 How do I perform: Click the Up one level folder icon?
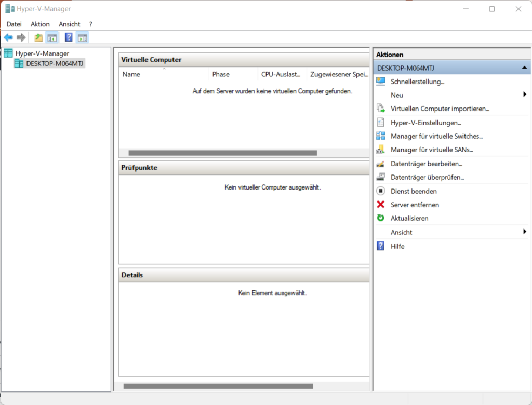38,37
